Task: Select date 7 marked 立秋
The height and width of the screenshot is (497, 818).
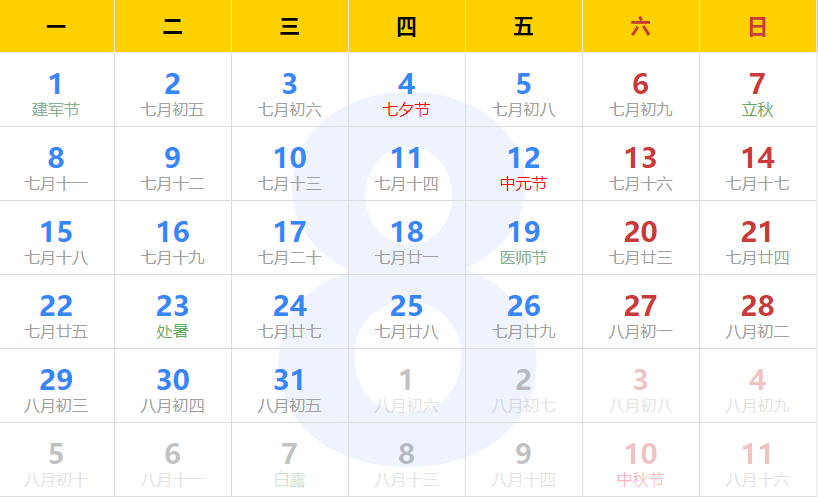Action: pyautogui.click(x=757, y=92)
